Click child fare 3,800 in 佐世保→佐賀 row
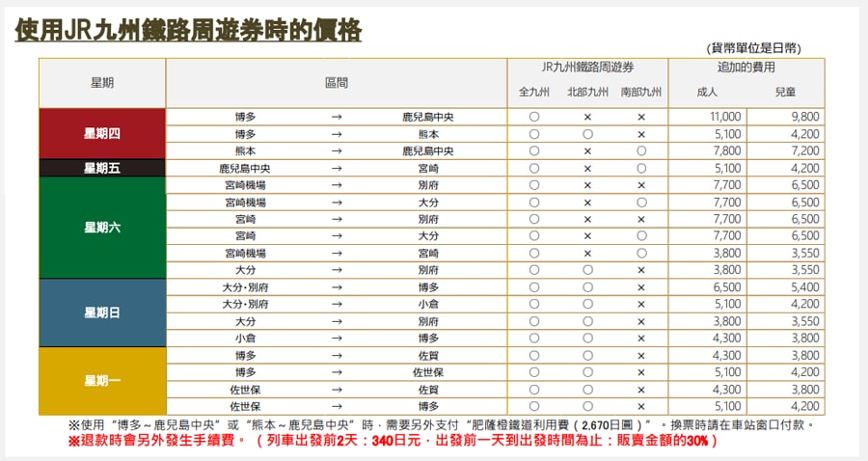868x461 pixels. (x=805, y=390)
